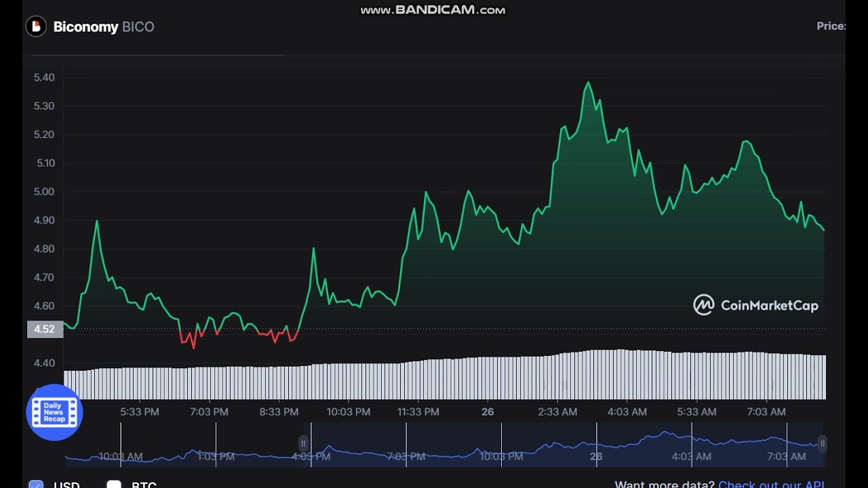Click the Price label at top right
868x488 pixels.
coord(831,26)
